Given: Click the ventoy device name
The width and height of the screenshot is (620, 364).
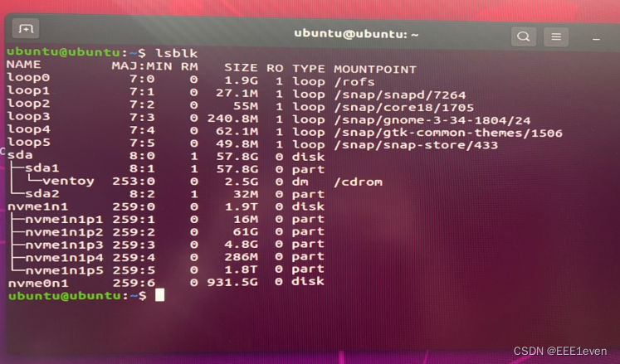Looking at the screenshot, I should pos(68,181).
